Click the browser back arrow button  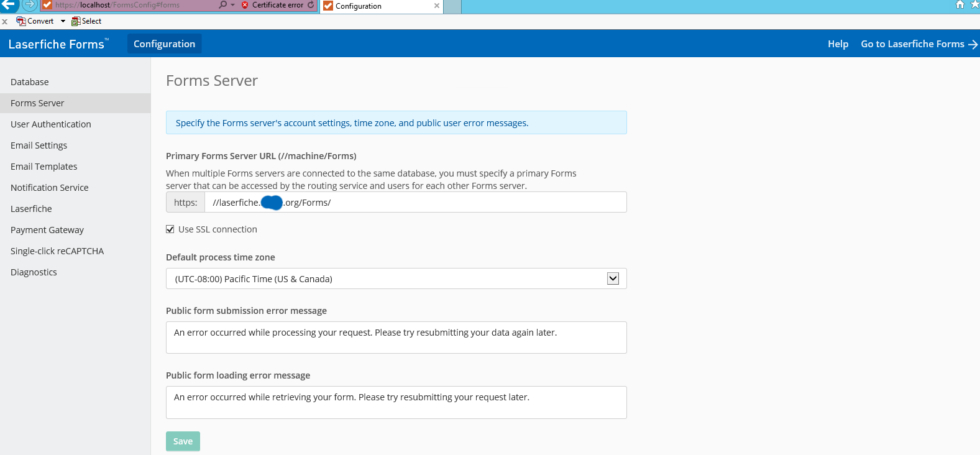click(x=9, y=4)
